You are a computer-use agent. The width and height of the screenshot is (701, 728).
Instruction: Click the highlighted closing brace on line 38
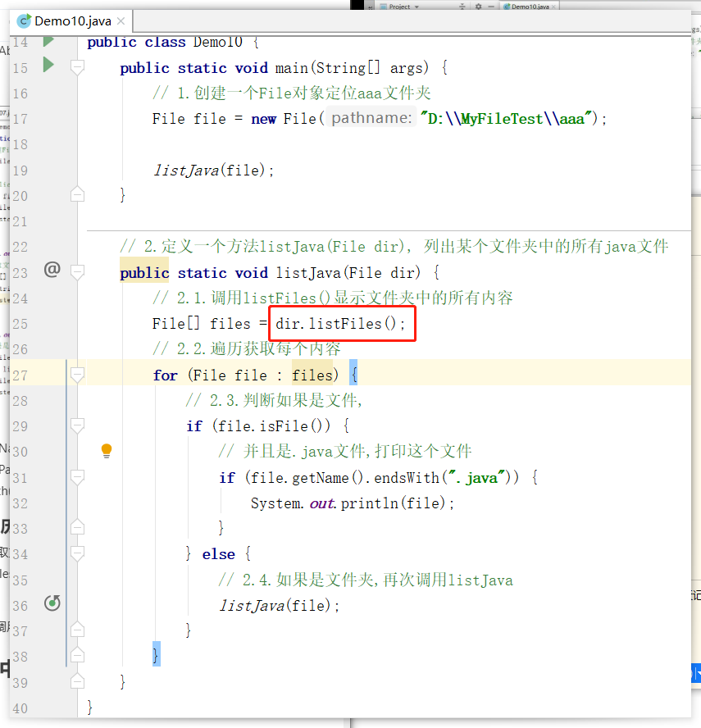click(157, 653)
